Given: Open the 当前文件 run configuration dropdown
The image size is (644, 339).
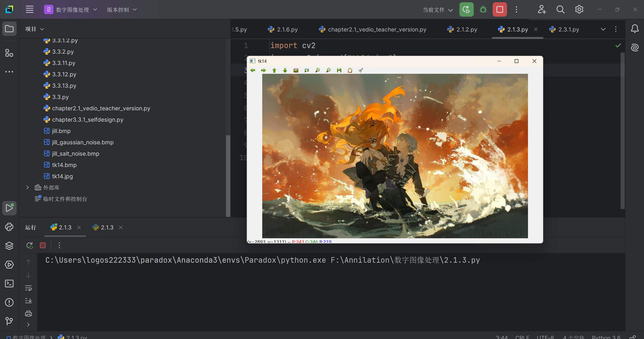Looking at the screenshot, I should 438,10.
